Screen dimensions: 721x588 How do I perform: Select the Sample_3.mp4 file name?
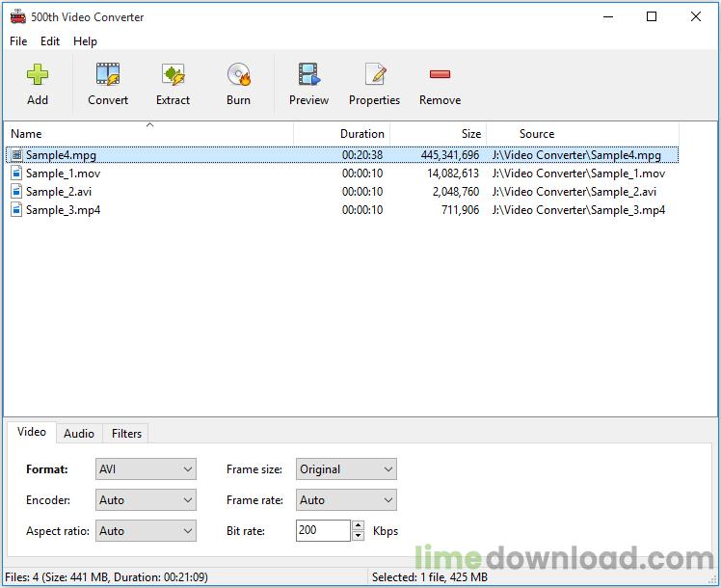pyautogui.click(x=63, y=209)
